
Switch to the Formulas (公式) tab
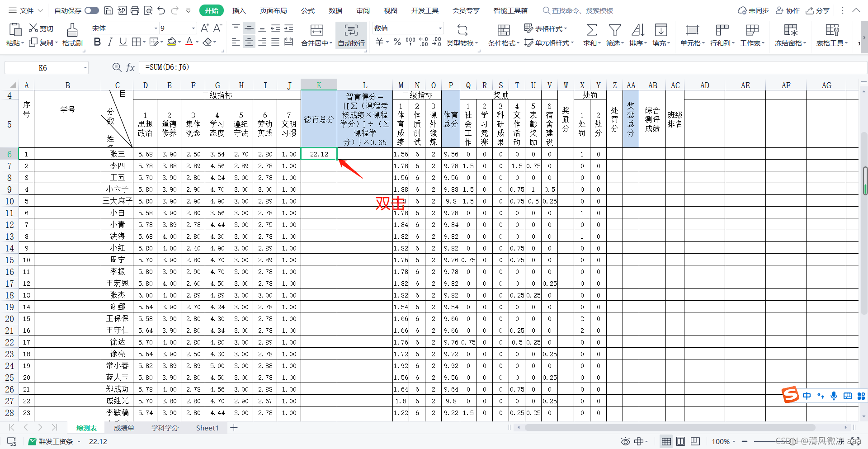(308, 10)
